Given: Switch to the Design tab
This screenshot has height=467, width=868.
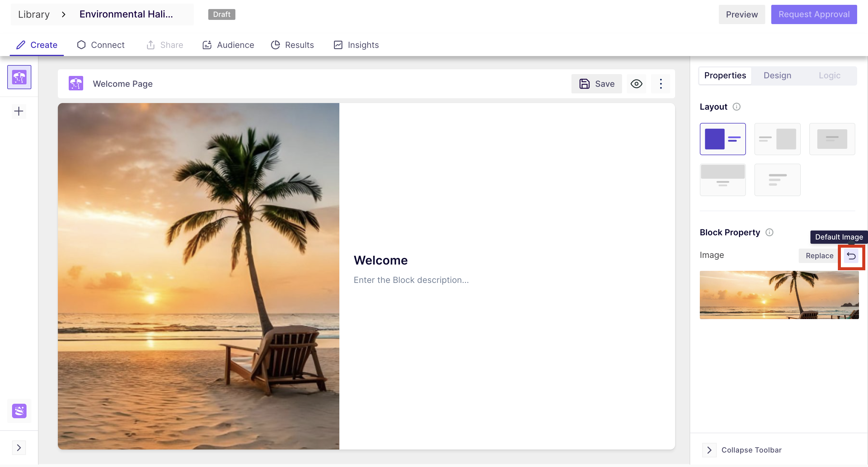Looking at the screenshot, I should 777,76.
